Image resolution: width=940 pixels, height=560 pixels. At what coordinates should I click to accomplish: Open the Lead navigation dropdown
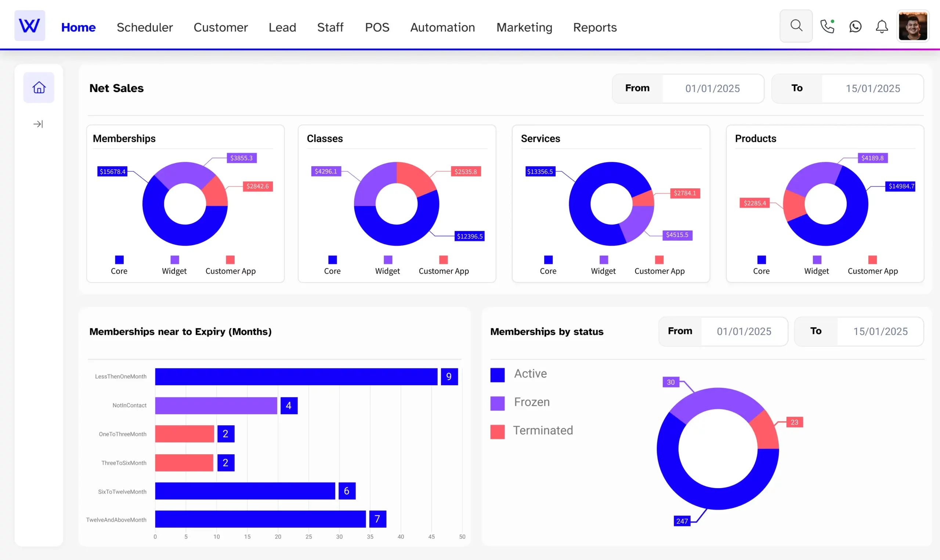281,27
